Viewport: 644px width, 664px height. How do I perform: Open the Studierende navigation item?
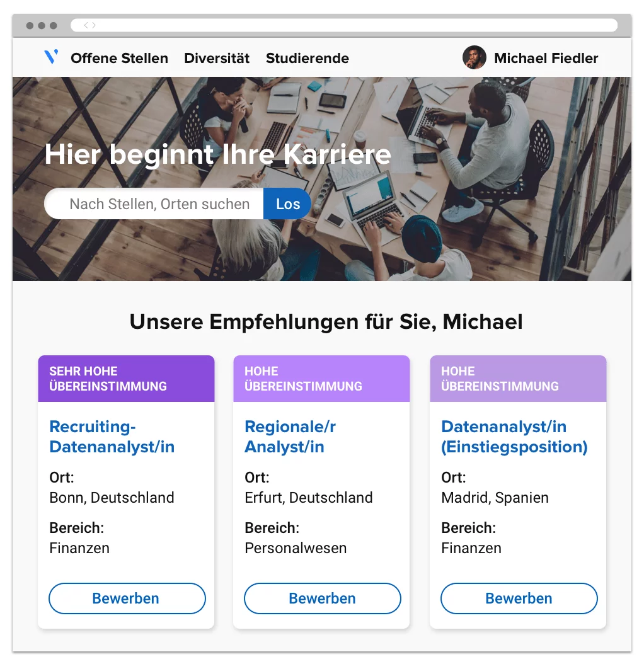pyautogui.click(x=308, y=58)
